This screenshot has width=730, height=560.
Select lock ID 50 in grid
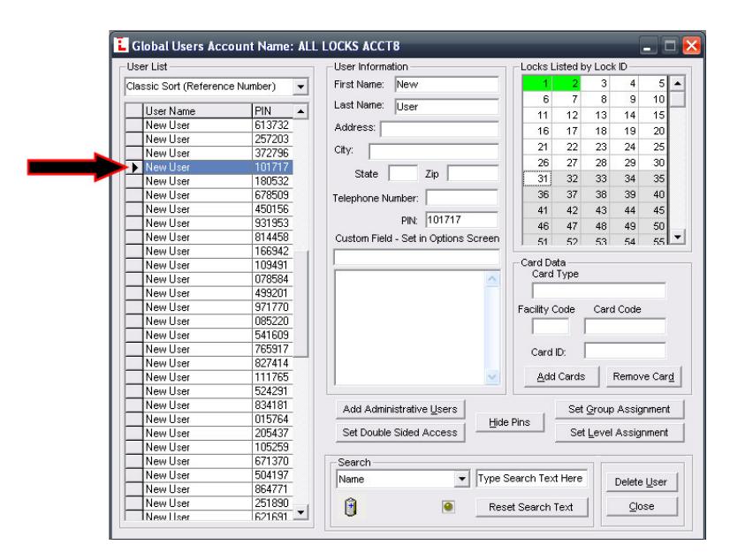[653, 226]
